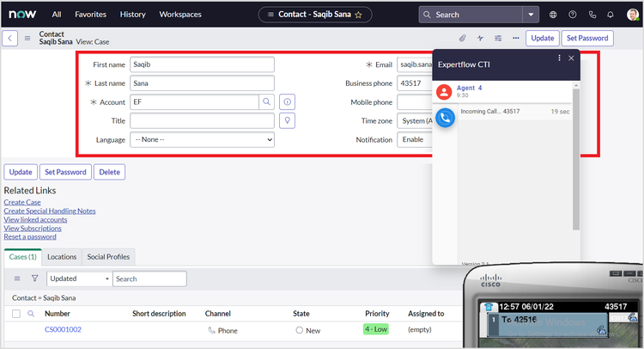This screenshot has height=349, width=644.
Task: Click the account lookup magnifier icon
Action: [x=267, y=101]
